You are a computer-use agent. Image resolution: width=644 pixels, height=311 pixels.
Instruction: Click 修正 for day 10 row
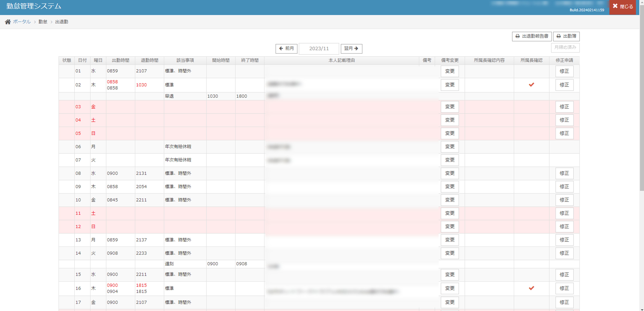(564, 200)
